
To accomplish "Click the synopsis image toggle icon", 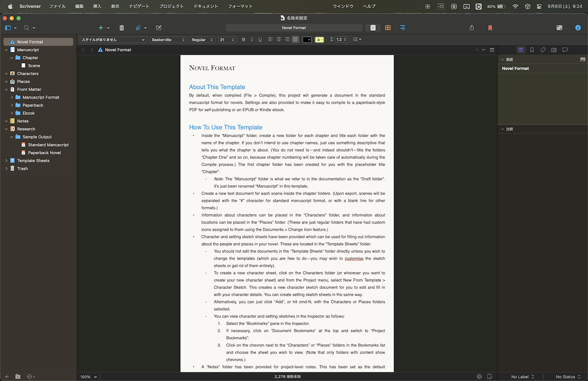I will pos(583,59).
